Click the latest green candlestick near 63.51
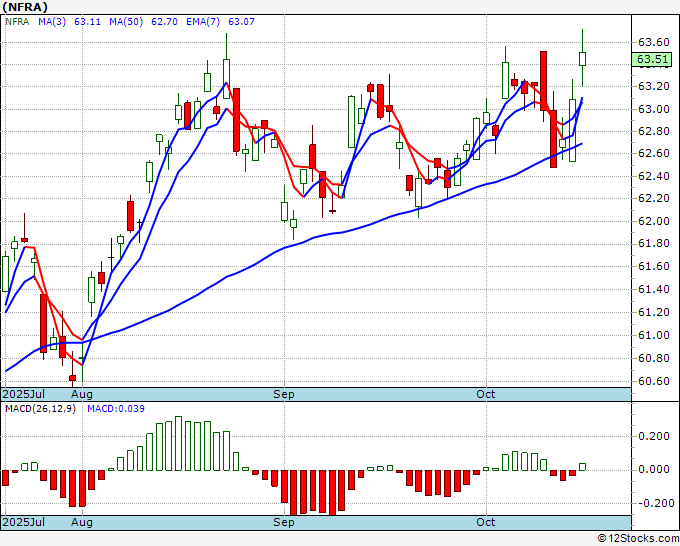The image size is (680, 546). [x=582, y=59]
